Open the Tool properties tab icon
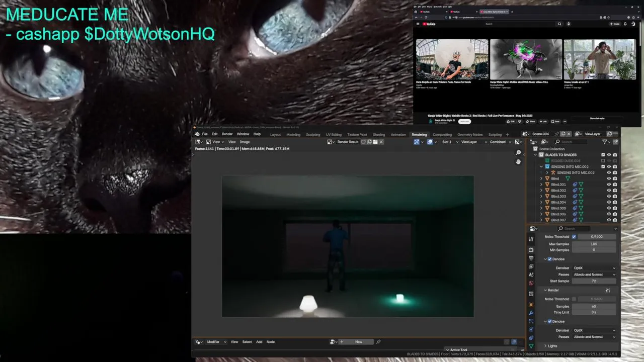Viewport: 644px width, 362px height. (531, 239)
